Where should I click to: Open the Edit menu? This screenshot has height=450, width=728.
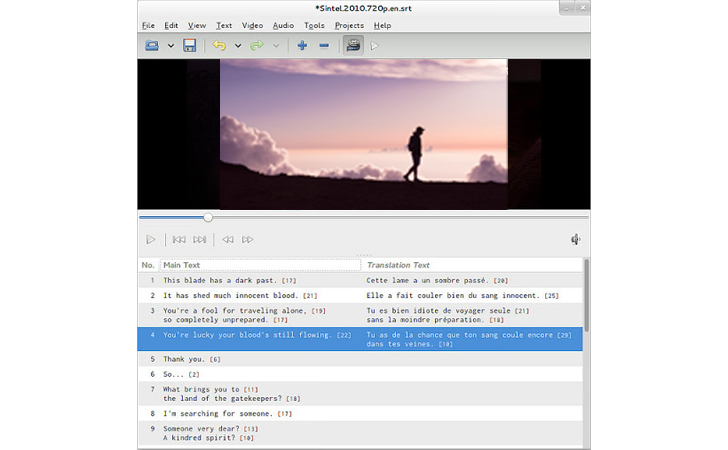[171, 26]
